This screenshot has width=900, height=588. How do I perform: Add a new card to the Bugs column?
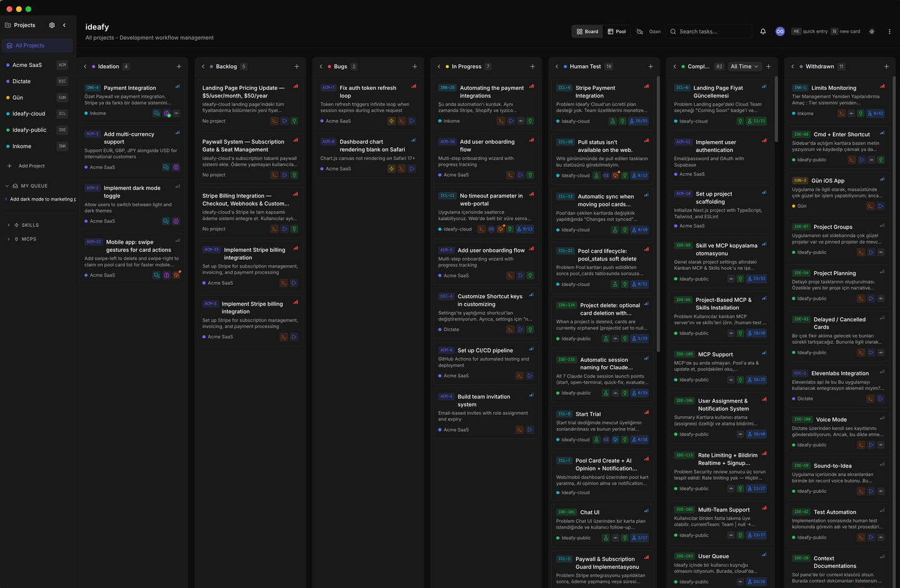point(414,66)
